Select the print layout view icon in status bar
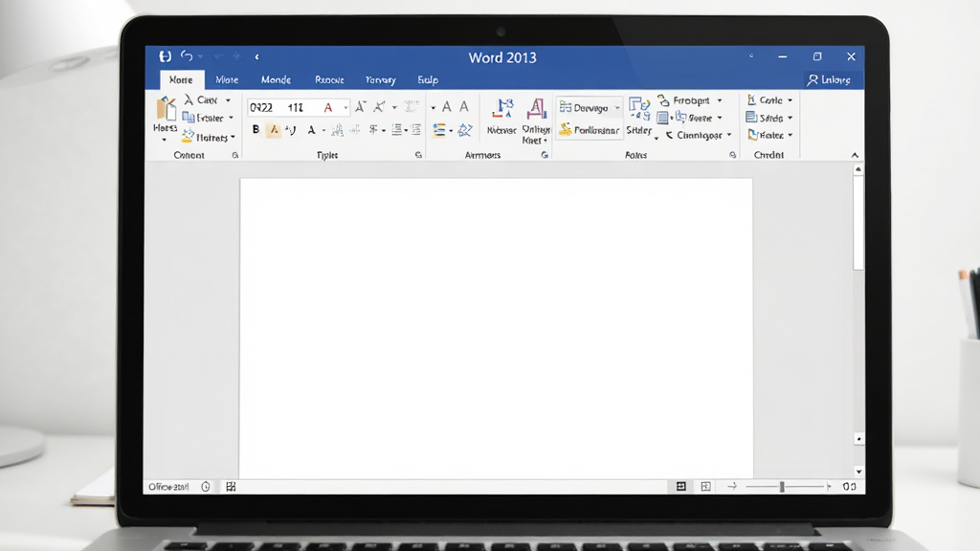Viewport: 980px width, 551px height. tap(681, 486)
